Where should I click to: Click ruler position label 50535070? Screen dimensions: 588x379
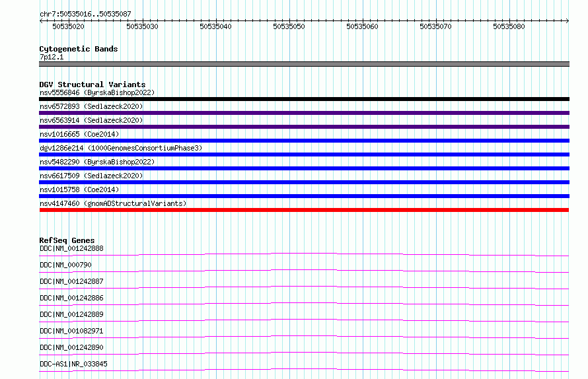click(x=435, y=26)
